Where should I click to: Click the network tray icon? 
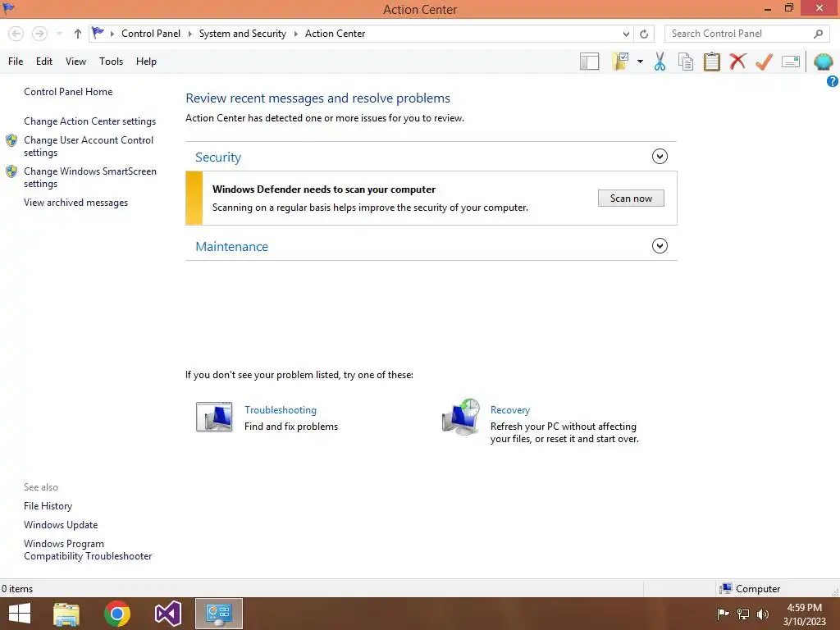(x=743, y=614)
